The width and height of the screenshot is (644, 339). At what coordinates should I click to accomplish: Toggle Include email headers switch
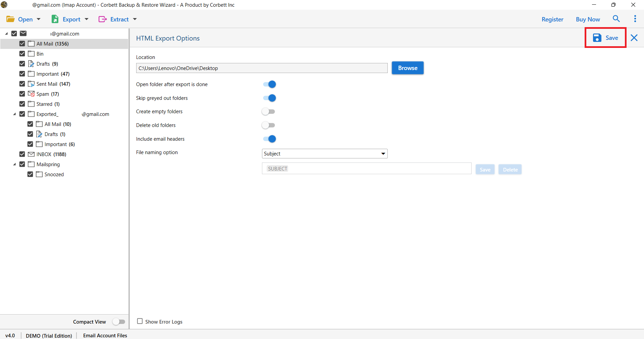pos(269,139)
